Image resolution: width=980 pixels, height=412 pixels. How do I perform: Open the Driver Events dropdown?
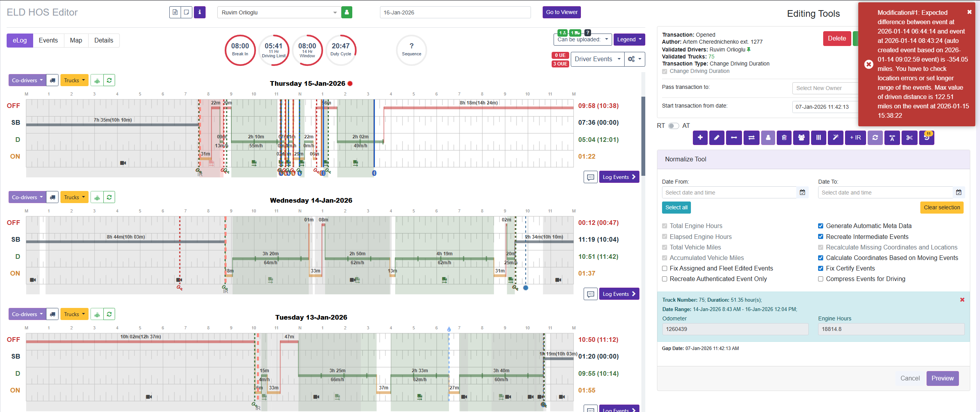click(x=597, y=59)
